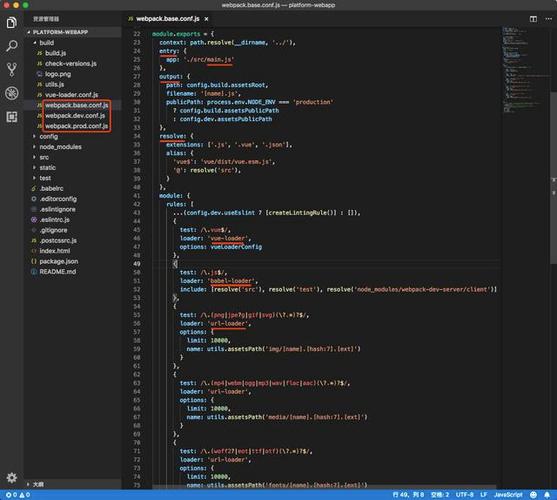Click line number 49 in the gutter
The image size is (557, 500).
tap(137, 264)
